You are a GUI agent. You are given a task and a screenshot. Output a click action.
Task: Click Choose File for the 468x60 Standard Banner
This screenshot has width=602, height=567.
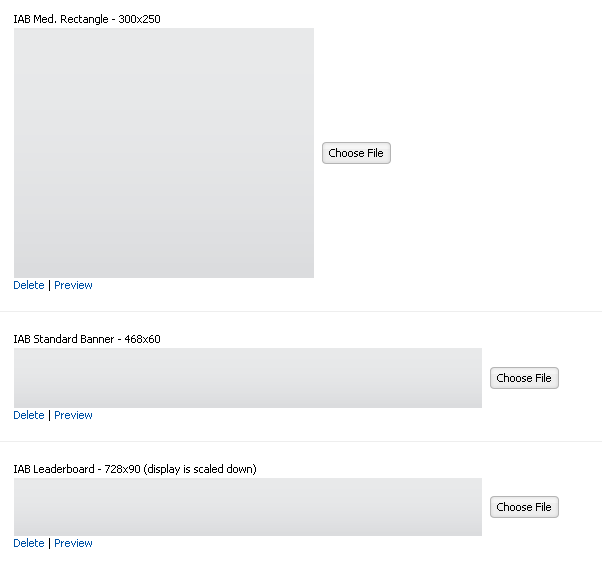pyautogui.click(x=524, y=378)
